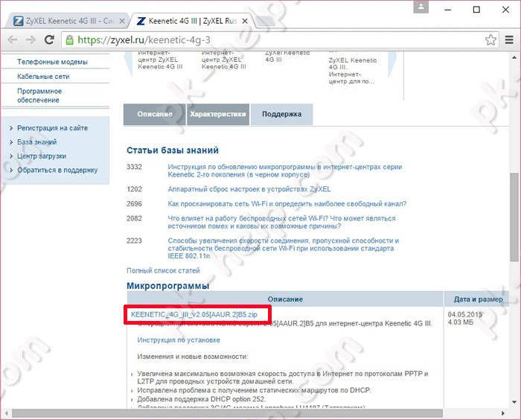The width and height of the screenshot is (521, 420).
Task: Click Регистрация на сайте link
Action: point(53,128)
